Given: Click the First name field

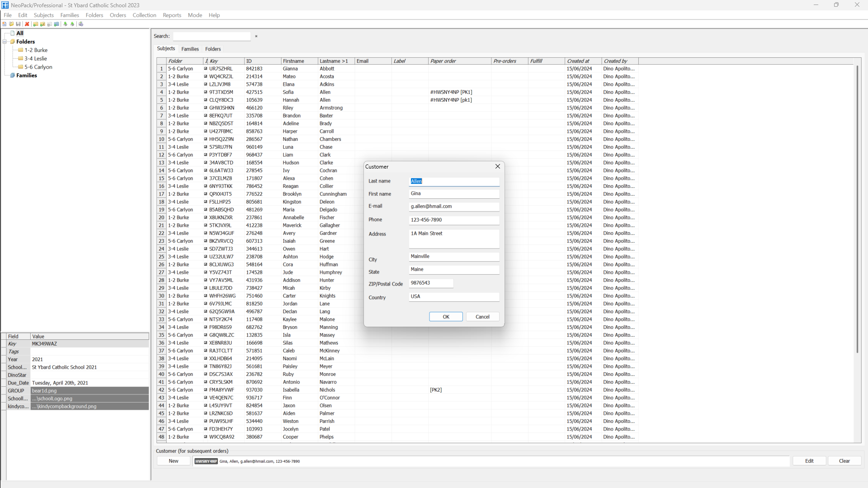Looking at the screenshot, I should 454,193.
